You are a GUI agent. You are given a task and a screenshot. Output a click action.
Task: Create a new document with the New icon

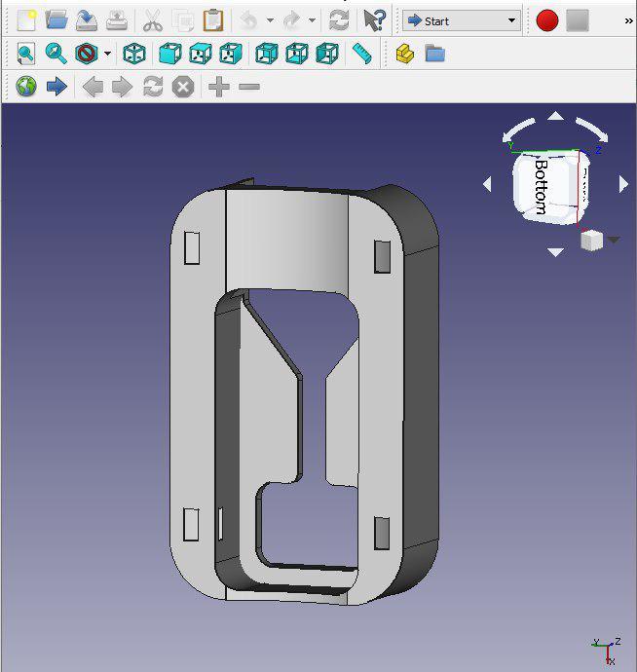click(26, 19)
